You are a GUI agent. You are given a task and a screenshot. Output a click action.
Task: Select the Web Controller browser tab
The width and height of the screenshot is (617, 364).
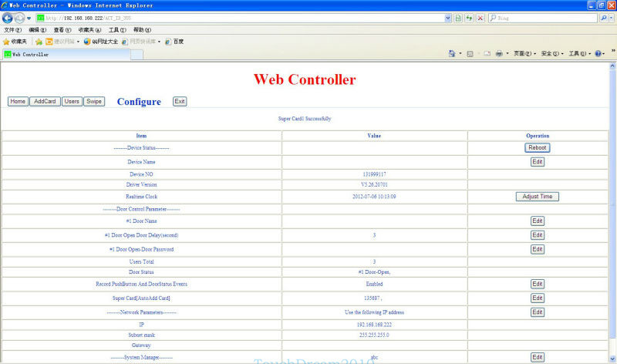click(66, 54)
